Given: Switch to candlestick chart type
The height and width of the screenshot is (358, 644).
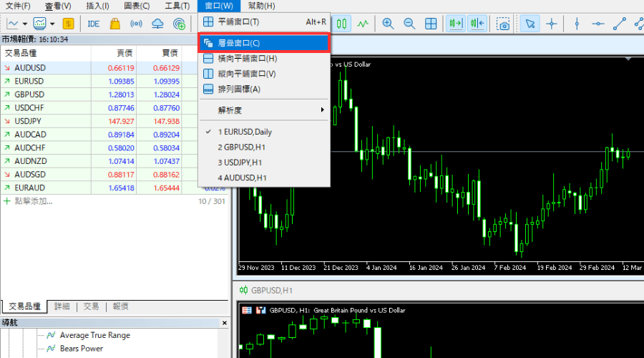Looking at the screenshot, I should tap(343, 24).
